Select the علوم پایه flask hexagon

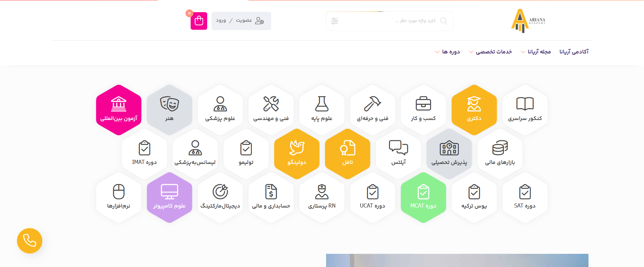click(322, 110)
